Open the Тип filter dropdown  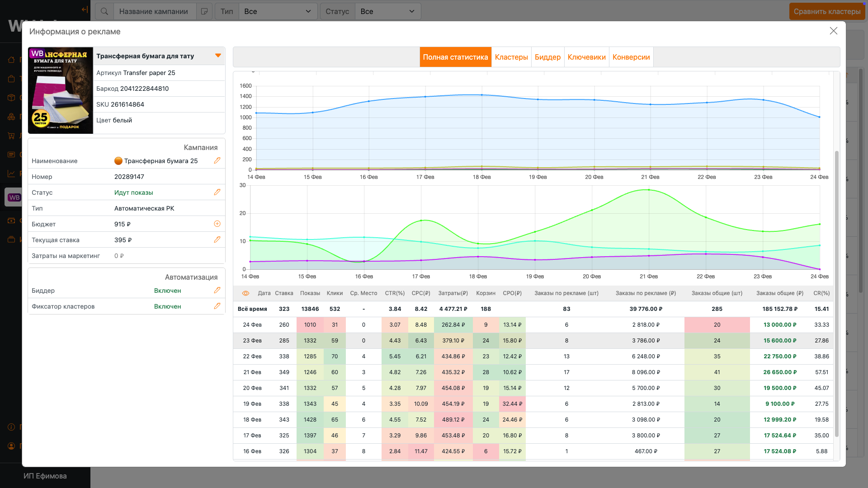tap(278, 11)
